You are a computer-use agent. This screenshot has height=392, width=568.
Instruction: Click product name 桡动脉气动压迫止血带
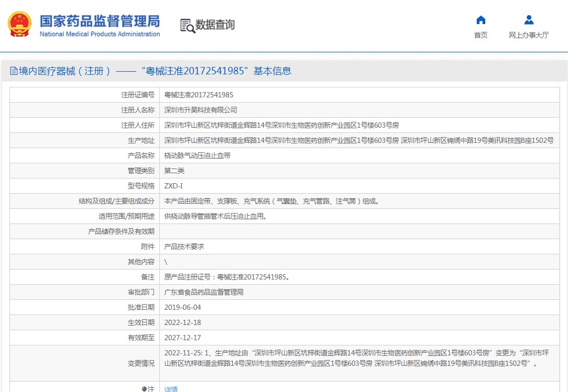click(197, 155)
